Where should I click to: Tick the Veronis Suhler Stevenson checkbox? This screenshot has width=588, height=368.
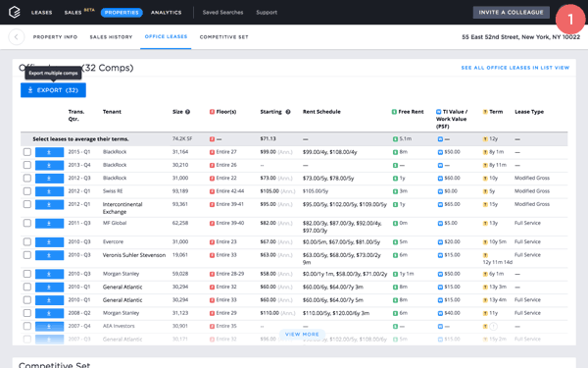point(27,255)
